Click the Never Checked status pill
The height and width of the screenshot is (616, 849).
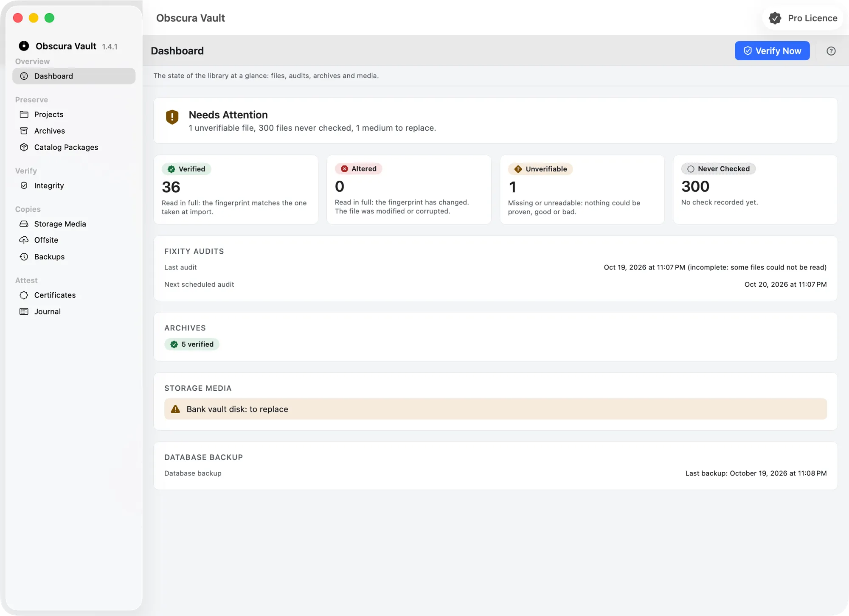(x=718, y=168)
